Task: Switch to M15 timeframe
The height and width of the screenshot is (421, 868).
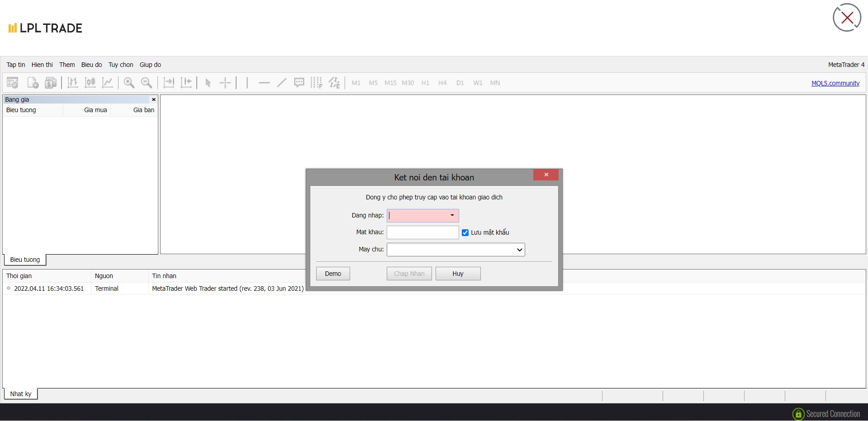Action: 390,83
